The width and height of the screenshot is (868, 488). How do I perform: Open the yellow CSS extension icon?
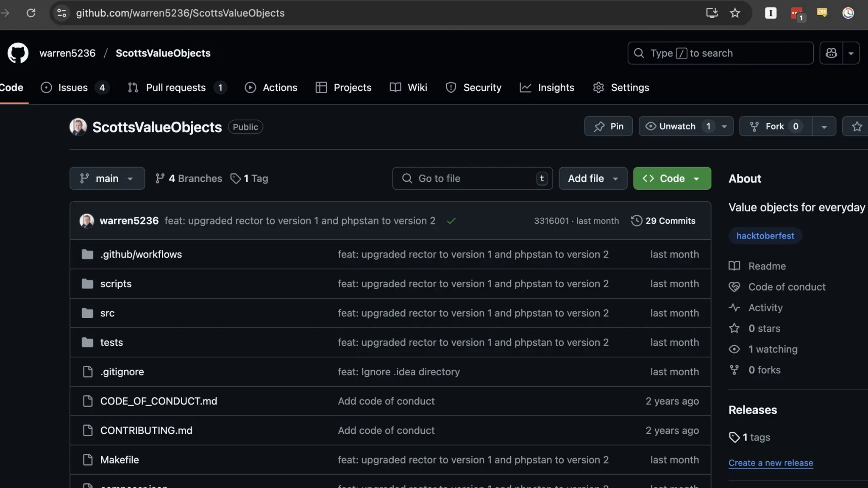click(822, 13)
